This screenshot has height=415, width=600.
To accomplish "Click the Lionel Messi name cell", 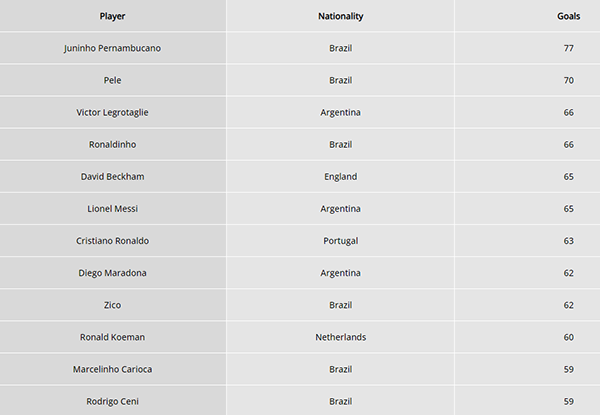I will tap(113, 208).
